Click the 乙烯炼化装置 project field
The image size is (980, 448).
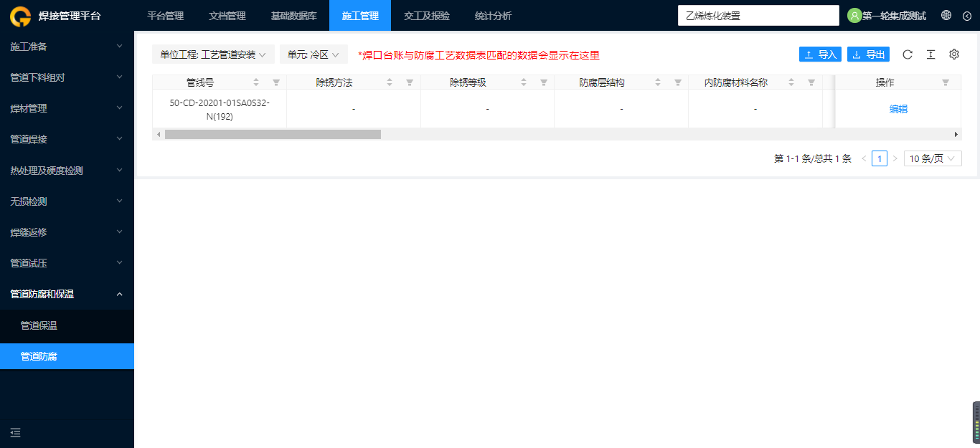click(x=758, y=16)
